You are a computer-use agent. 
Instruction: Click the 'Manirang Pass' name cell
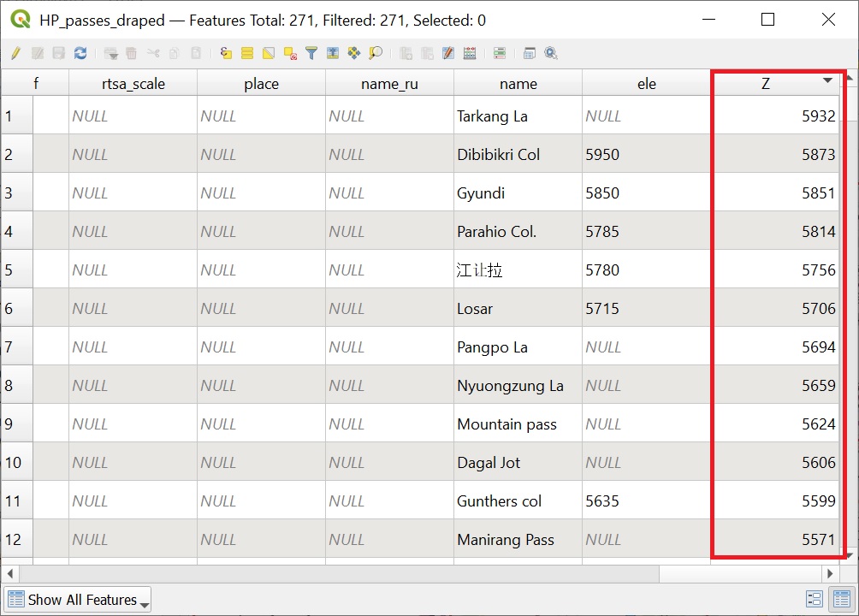518,539
